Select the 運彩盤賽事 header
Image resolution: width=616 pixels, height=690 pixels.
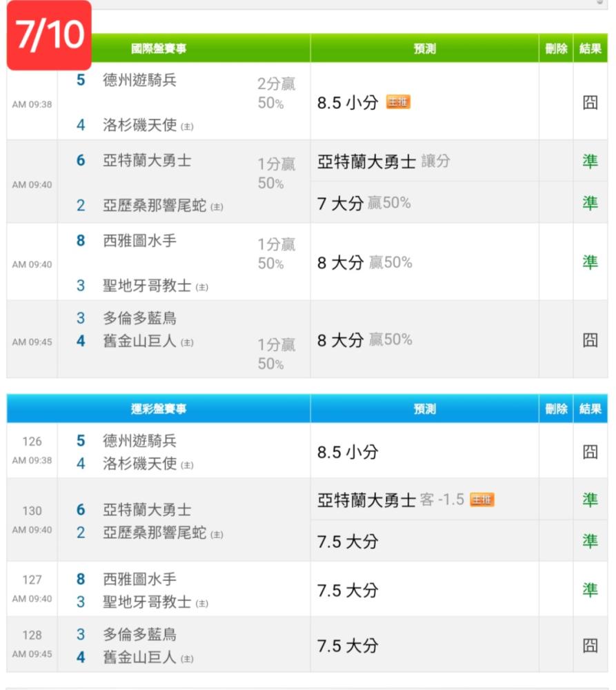click(x=159, y=408)
